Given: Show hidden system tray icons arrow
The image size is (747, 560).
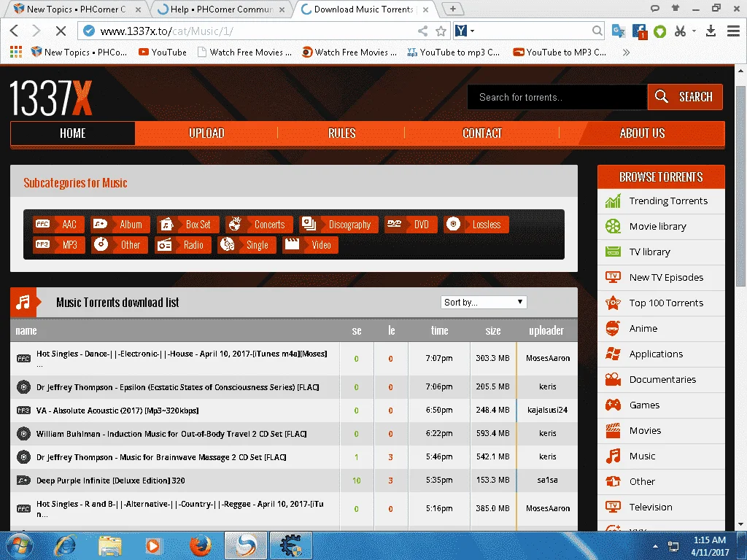Looking at the screenshot, I should pos(656,546).
